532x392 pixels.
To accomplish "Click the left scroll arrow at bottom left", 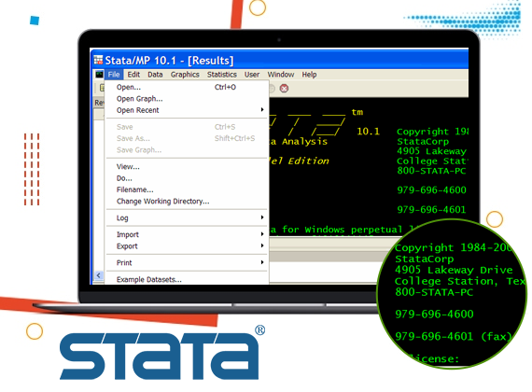I will [98, 275].
